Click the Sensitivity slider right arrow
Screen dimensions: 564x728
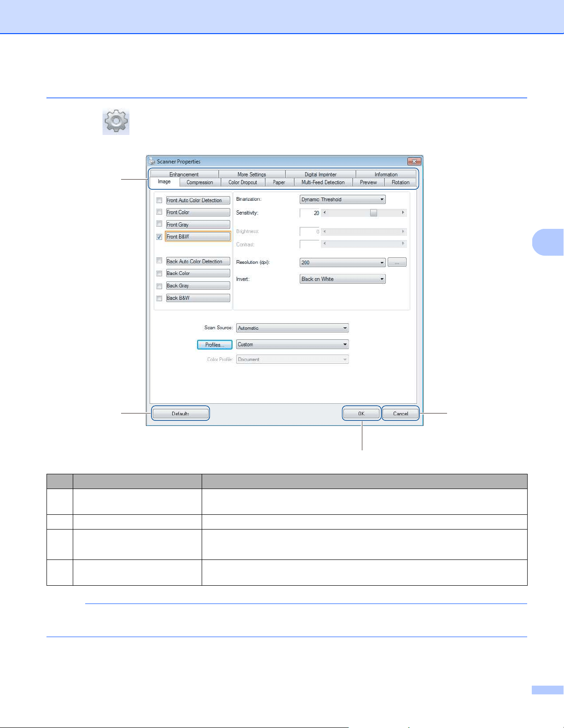pyautogui.click(x=403, y=213)
